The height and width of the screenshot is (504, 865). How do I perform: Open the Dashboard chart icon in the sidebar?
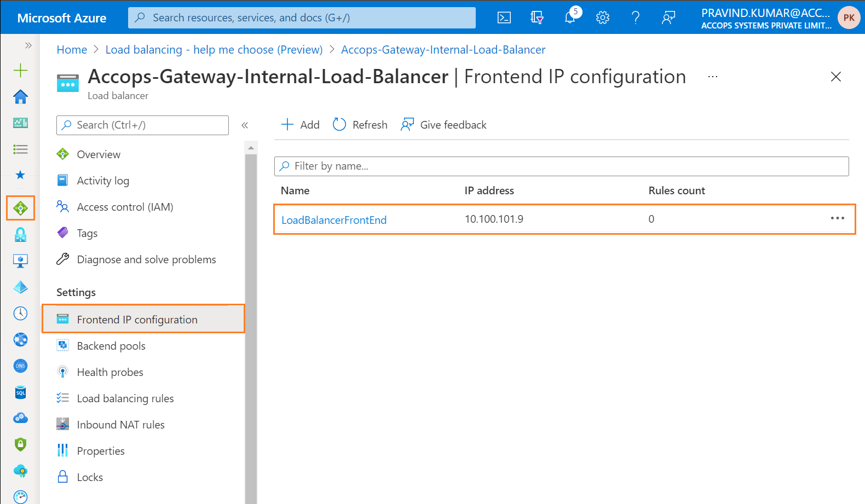coord(20,123)
